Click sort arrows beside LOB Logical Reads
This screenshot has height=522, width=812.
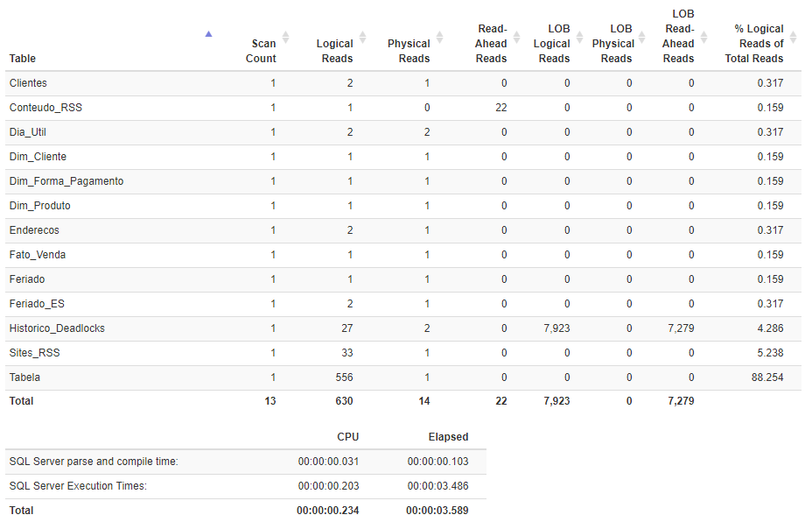pos(579,37)
